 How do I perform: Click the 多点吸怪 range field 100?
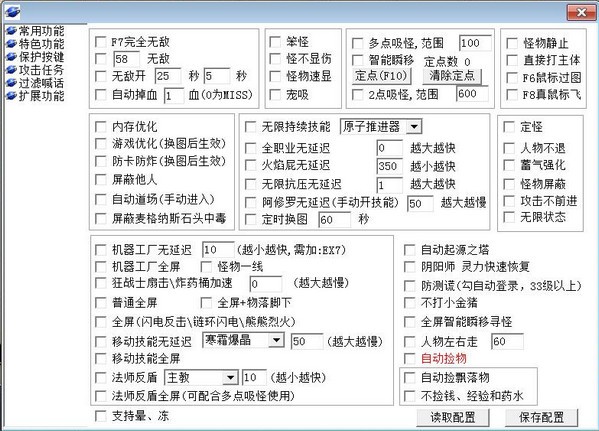(x=475, y=43)
